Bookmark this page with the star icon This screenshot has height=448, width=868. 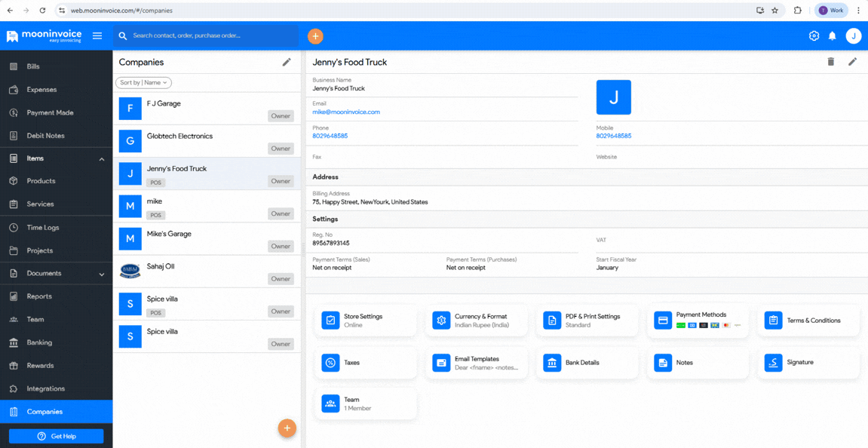(x=774, y=10)
